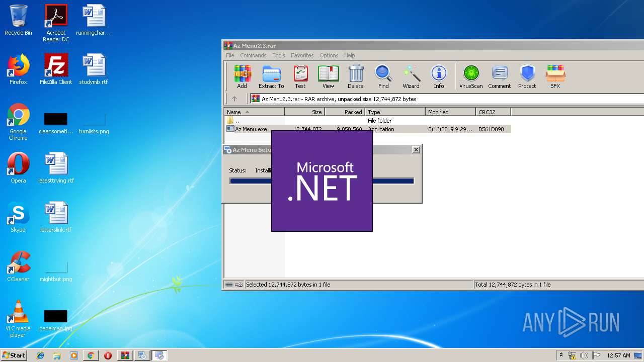Launch Firefox from desktop

point(18,69)
